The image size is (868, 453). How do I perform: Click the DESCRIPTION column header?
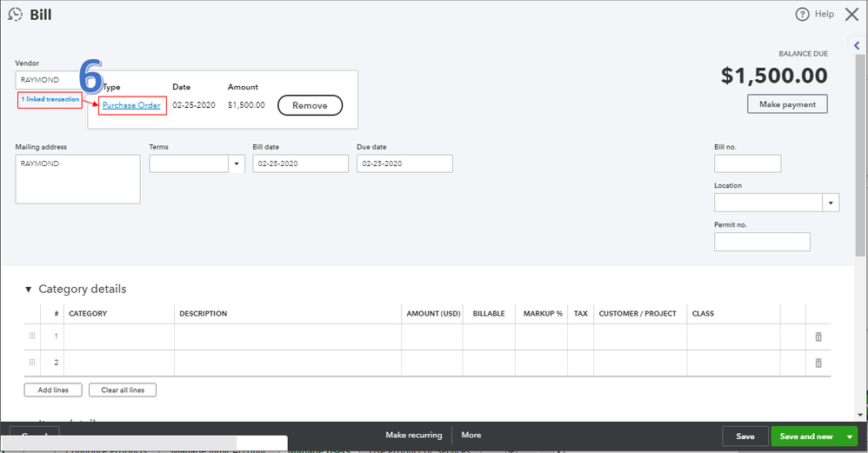(204, 314)
